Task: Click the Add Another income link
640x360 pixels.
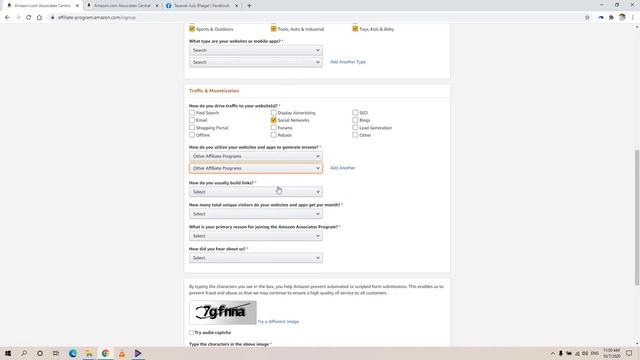Action: coord(342,168)
